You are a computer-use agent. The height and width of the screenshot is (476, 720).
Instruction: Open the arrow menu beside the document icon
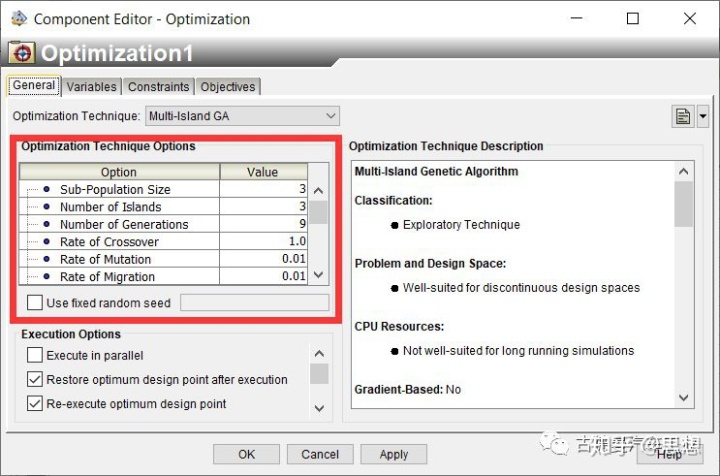point(703,117)
